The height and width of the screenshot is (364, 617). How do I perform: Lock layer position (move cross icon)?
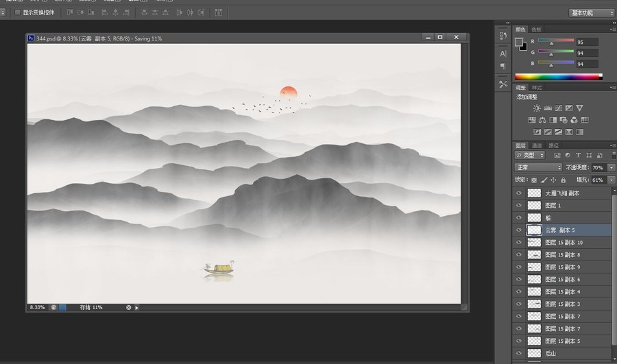[x=553, y=180]
